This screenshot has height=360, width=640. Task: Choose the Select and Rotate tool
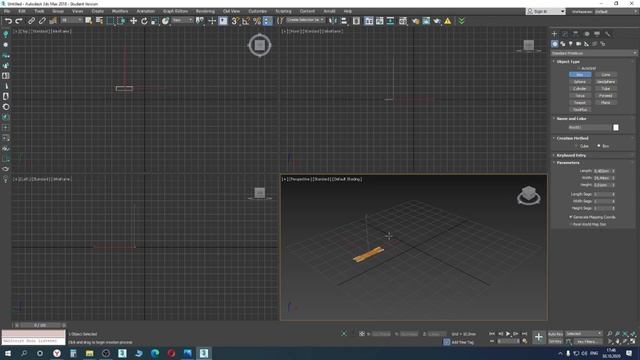point(144,21)
